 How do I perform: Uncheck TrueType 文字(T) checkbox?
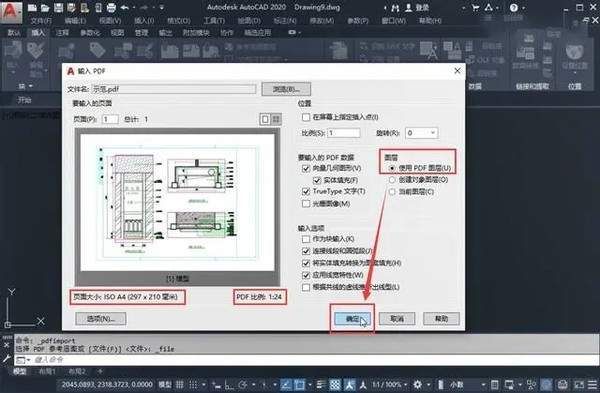[305, 191]
